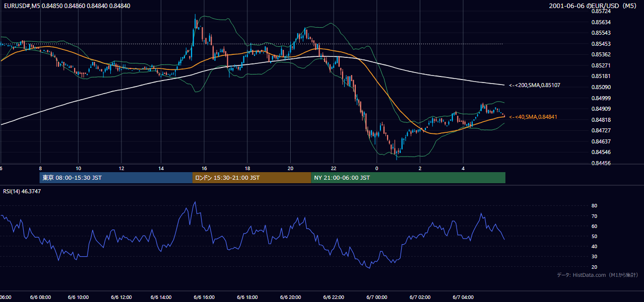Click RSI axis level 20
The width and height of the screenshot is (644, 302).
(x=594, y=267)
